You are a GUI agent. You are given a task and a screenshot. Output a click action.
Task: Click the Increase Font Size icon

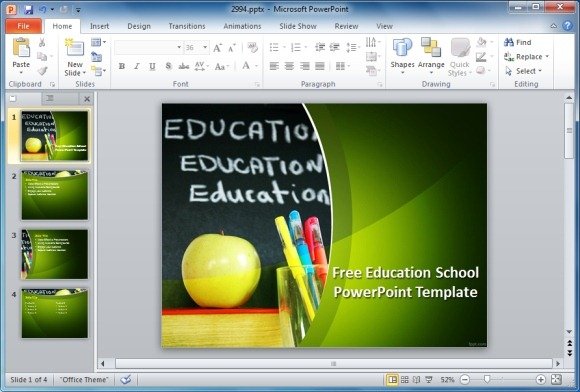(x=217, y=48)
